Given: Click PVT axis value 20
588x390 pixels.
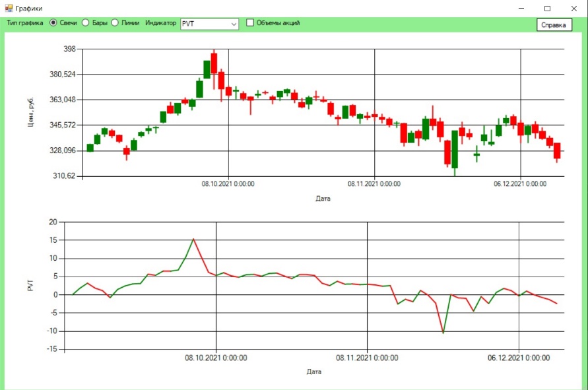Looking at the screenshot, I should pos(53,222).
